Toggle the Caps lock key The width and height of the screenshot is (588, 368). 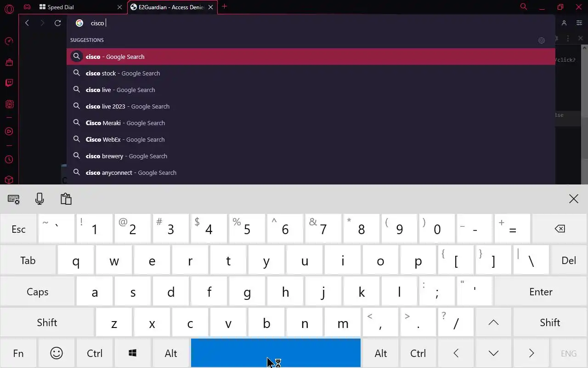pyautogui.click(x=37, y=291)
